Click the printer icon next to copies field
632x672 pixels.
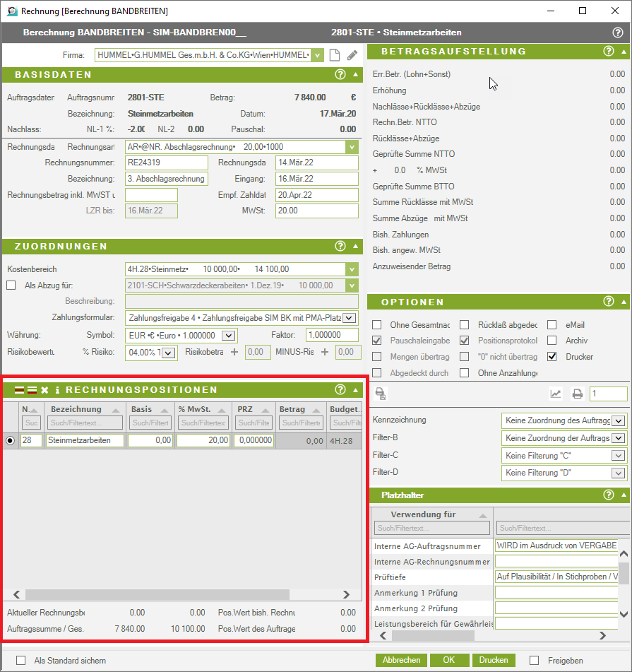[x=577, y=394]
